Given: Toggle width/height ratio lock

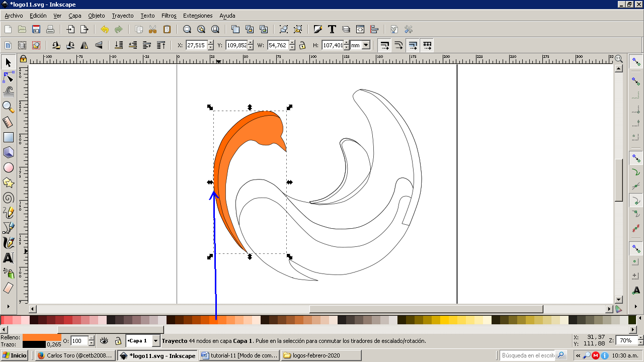Looking at the screenshot, I should [302, 45].
